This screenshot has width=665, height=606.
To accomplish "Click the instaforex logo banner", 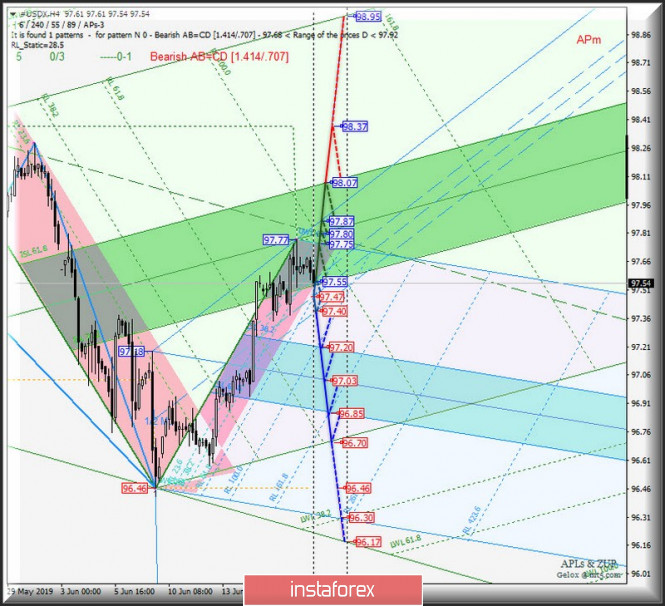I will point(333,590).
